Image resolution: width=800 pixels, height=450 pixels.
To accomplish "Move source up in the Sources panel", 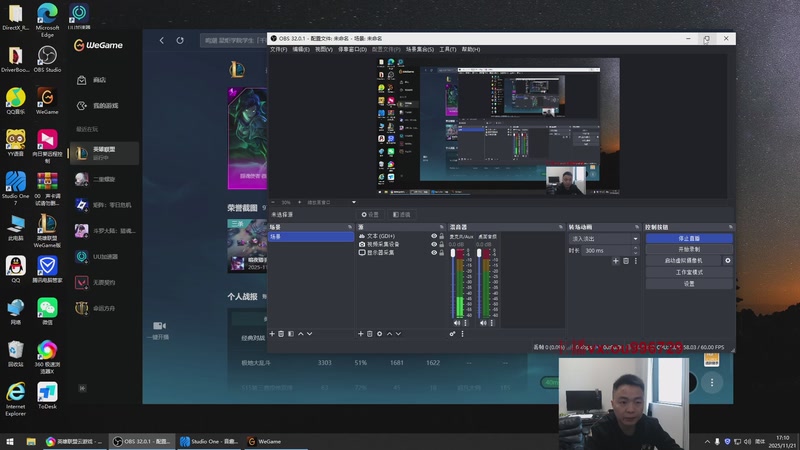I will (389, 334).
